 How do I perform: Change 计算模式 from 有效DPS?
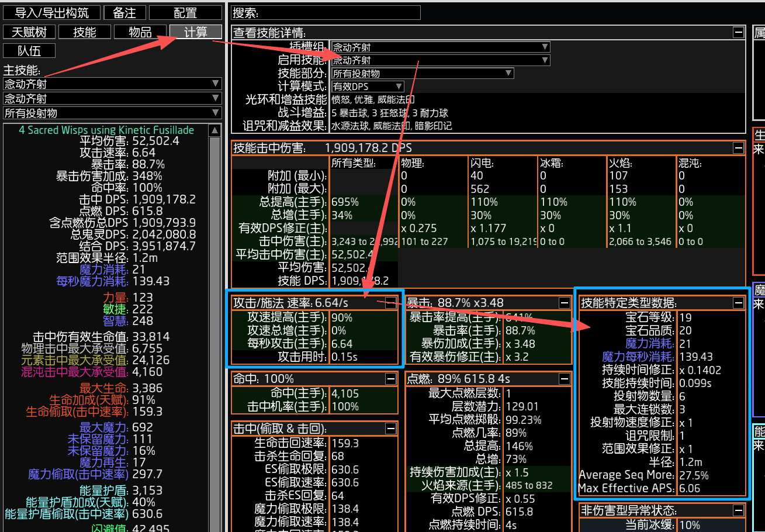pyautogui.click(x=367, y=87)
